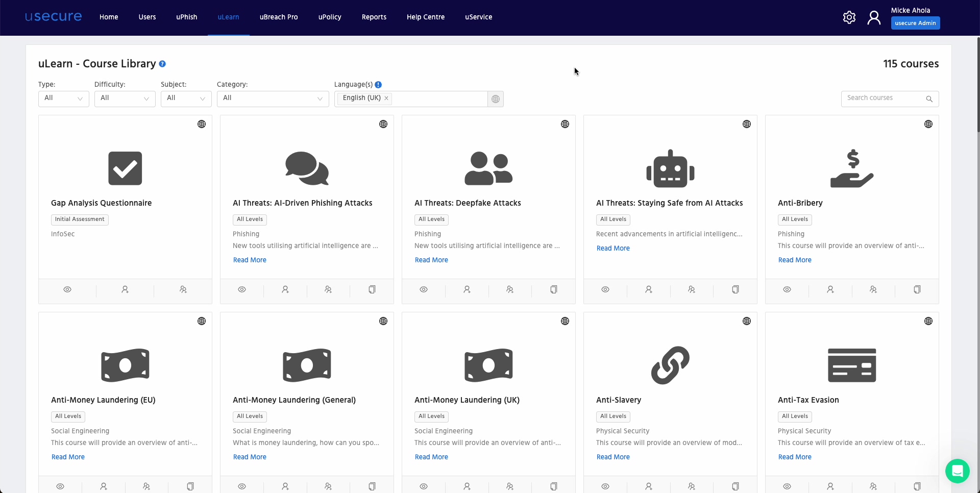This screenshot has width=980, height=493.
Task: Click the globe icon on Anti-Tax Evasion card
Action: click(928, 322)
